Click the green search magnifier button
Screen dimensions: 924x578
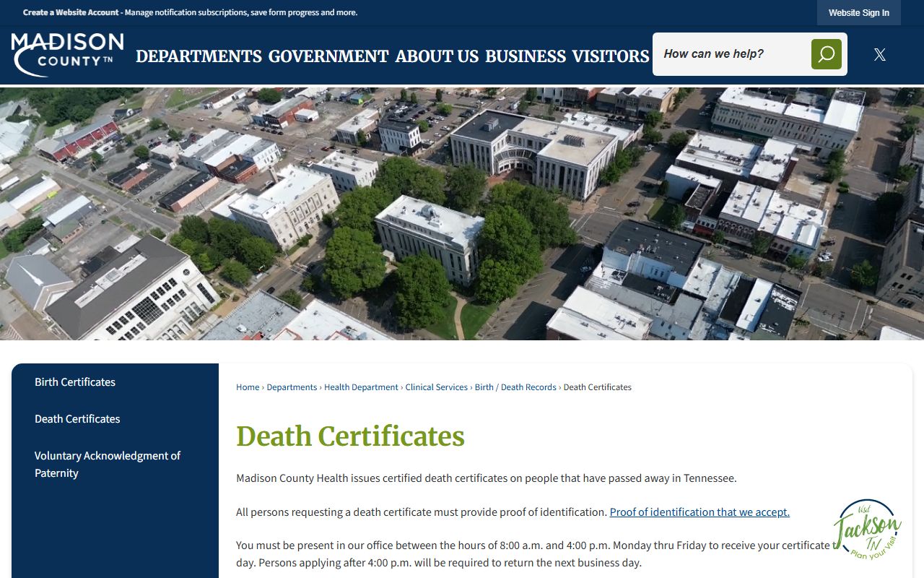pos(826,54)
